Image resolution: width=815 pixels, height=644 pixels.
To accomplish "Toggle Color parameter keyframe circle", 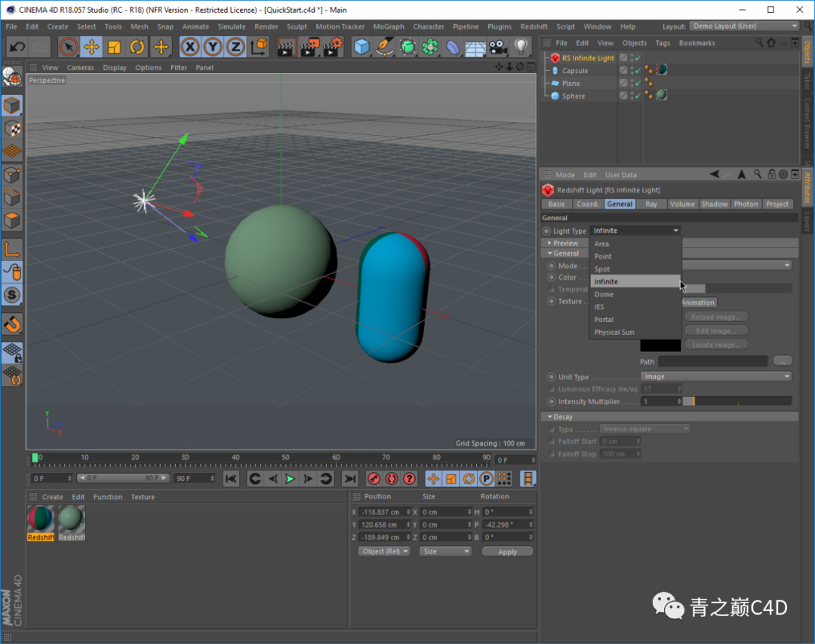I will 552,278.
